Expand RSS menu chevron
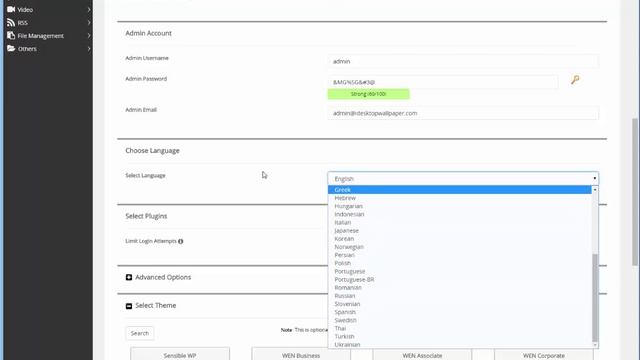This screenshot has width=640, height=360. (89, 22)
